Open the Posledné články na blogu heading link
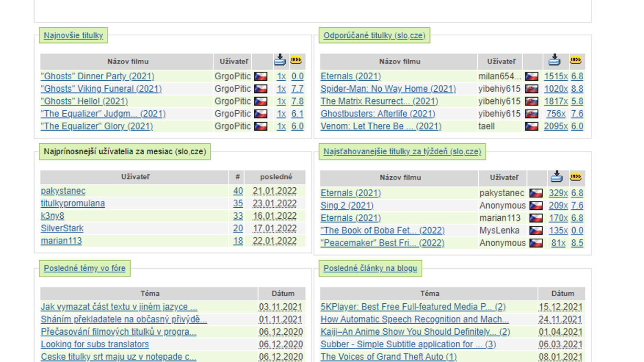The width and height of the screenshot is (644, 362). (370, 268)
